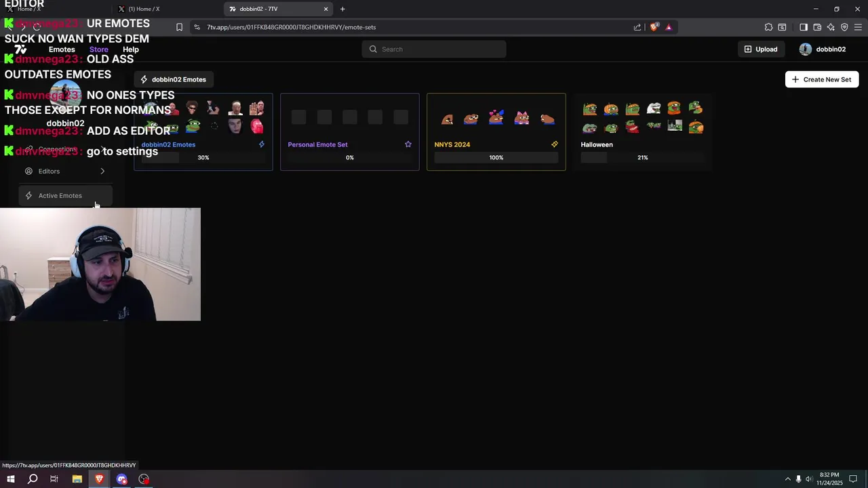Click the volume speaker tray icon
The width and height of the screenshot is (868, 488).
tap(808, 479)
